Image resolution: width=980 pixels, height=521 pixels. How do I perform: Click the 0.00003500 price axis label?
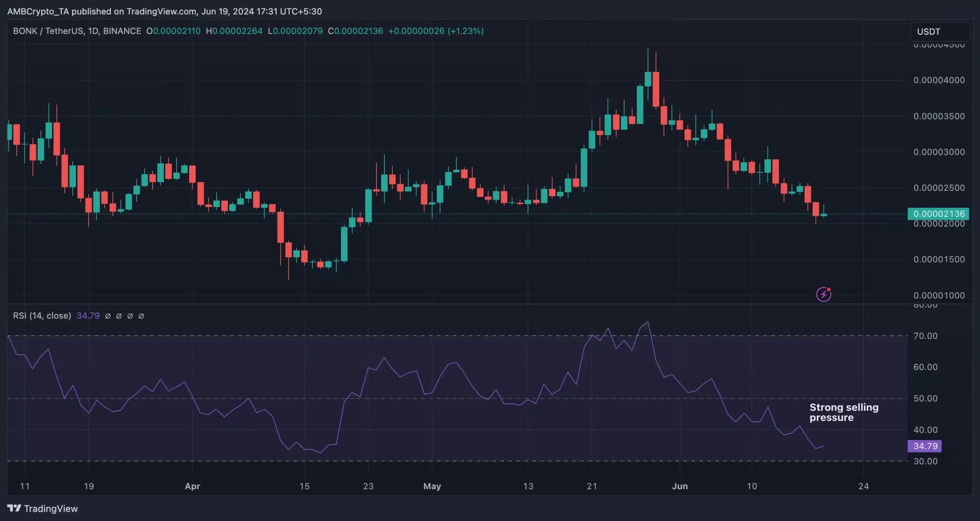pyautogui.click(x=939, y=116)
